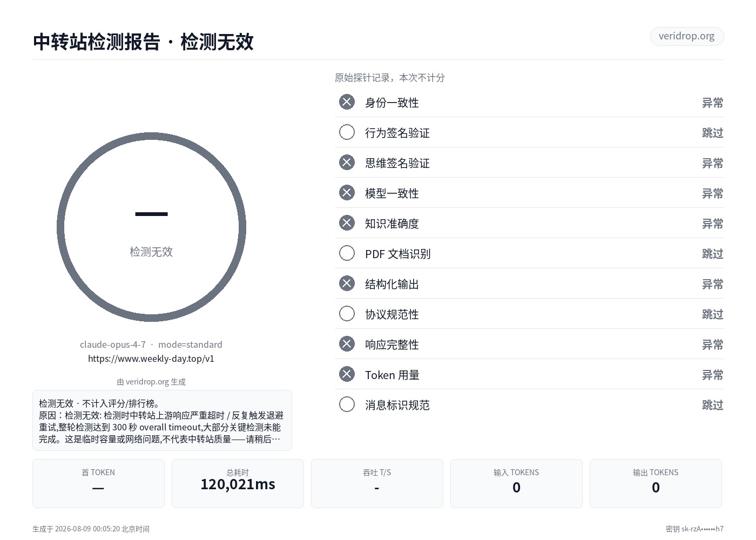Select the 输出 TOKENS stat card
The height and width of the screenshot is (540, 756).
pos(656,483)
